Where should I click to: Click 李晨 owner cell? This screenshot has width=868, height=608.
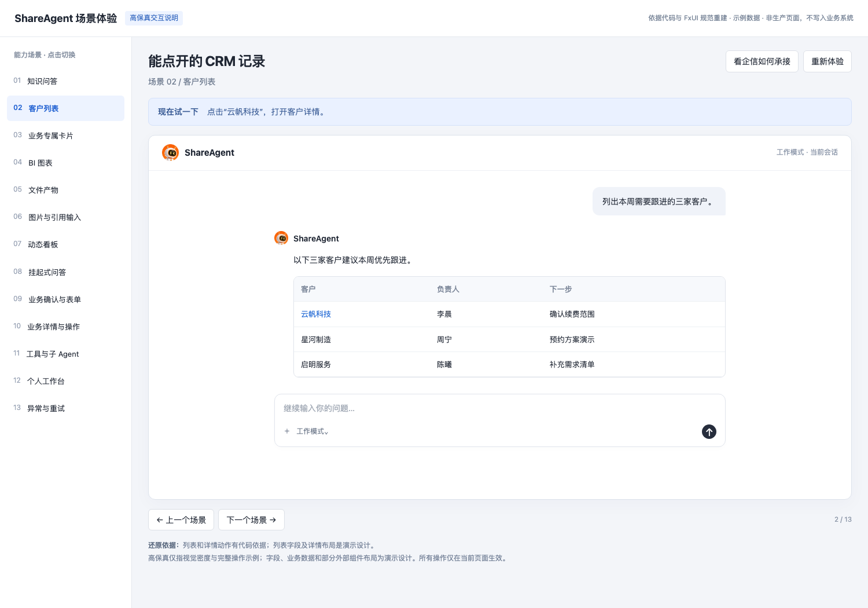tap(444, 314)
